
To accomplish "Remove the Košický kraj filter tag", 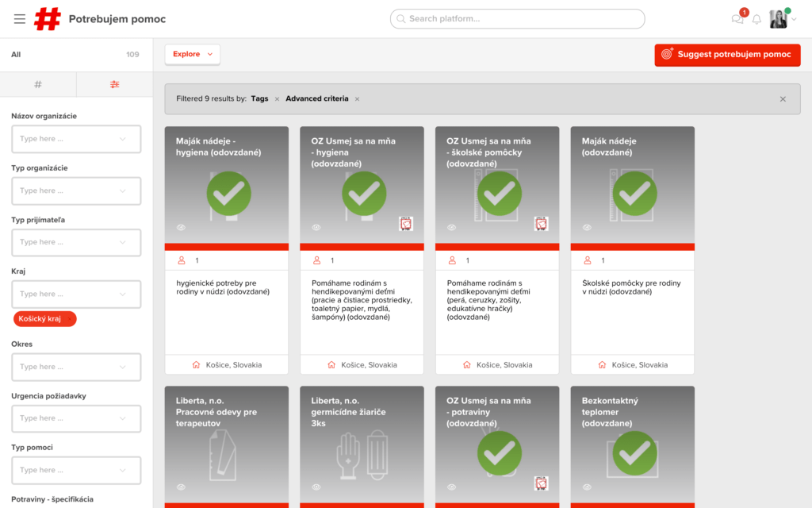I will (x=70, y=319).
